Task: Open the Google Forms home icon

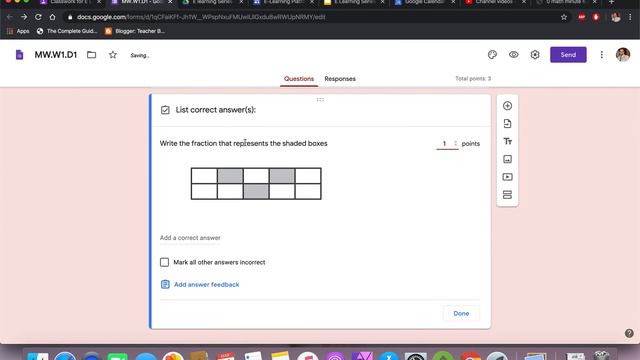Action: point(19,55)
